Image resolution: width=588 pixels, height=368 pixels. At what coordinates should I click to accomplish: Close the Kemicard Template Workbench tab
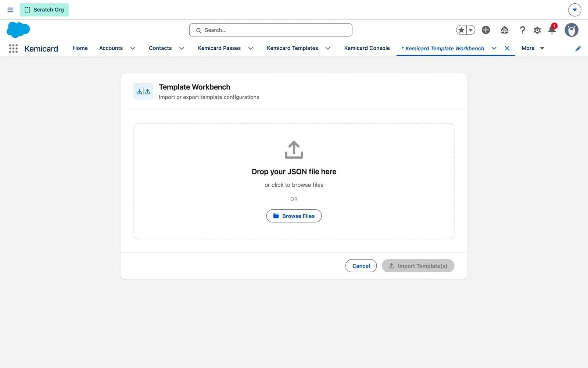[507, 48]
